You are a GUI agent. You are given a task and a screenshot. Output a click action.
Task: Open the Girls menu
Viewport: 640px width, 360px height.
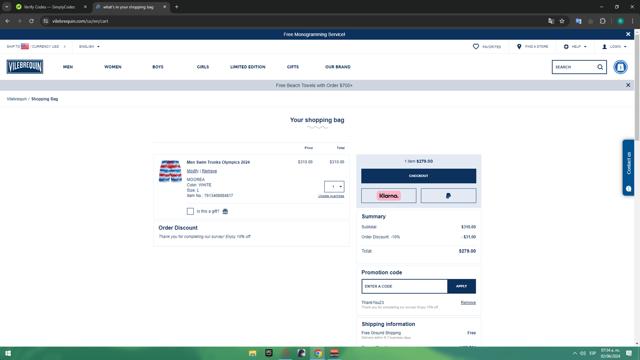click(202, 67)
